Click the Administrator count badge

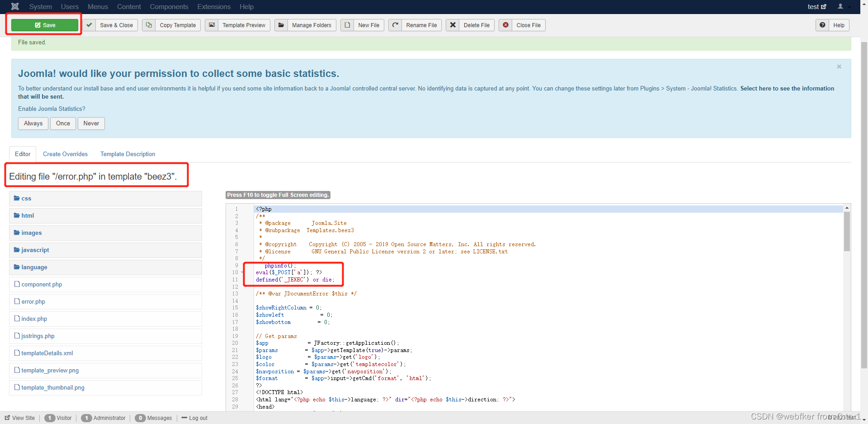click(x=86, y=418)
